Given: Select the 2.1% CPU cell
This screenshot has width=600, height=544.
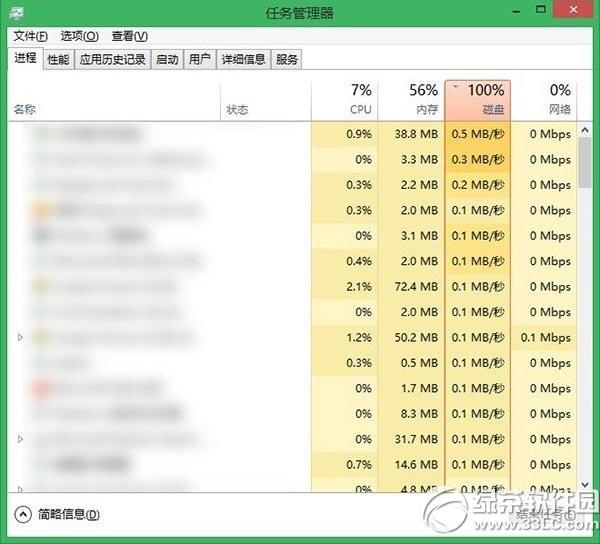Looking at the screenshot, I should tap(344, 287).
